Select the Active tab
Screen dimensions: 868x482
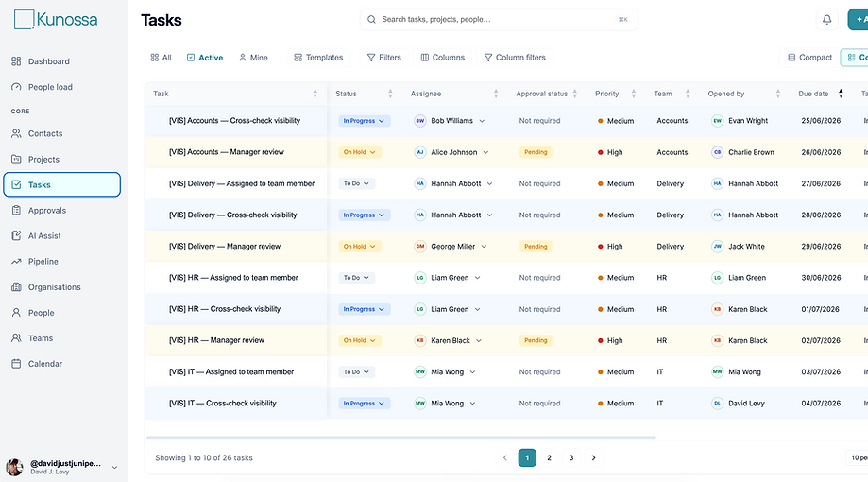tap(205, 58)
